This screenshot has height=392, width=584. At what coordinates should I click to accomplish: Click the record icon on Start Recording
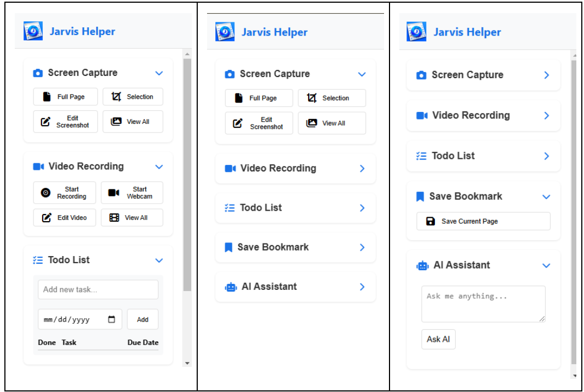(46, 192)
